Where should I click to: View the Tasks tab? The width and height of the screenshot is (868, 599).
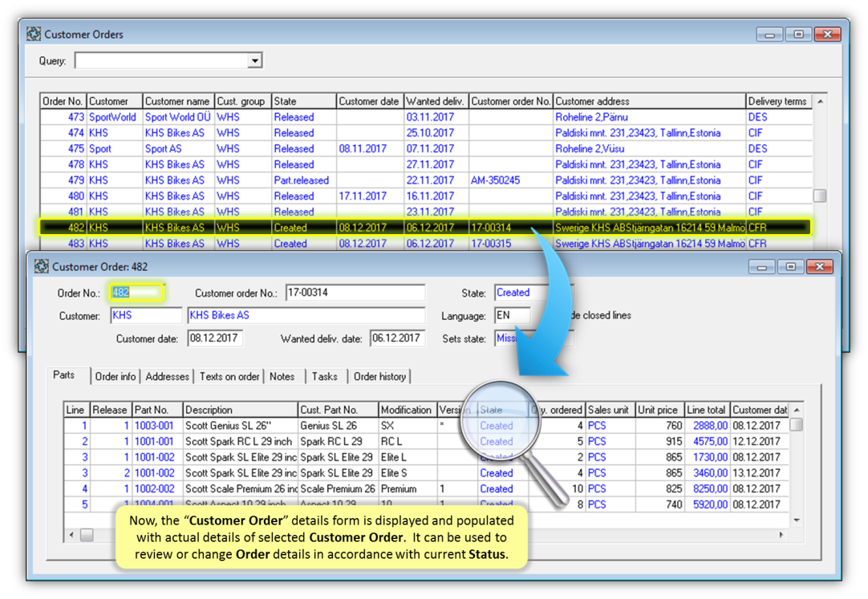point(324,377)
